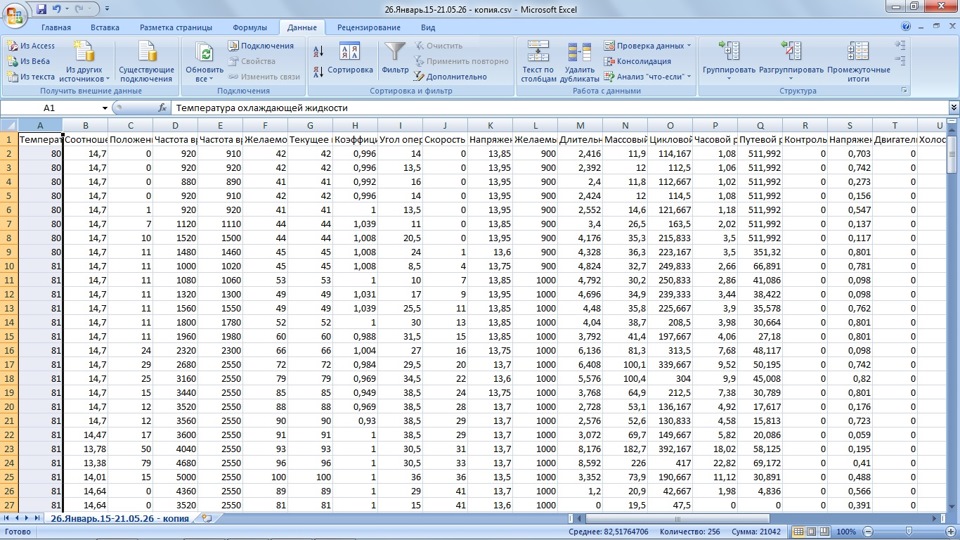Select sheet tab 26.Январь.15-21.05.26 - копия

[x=119, y=518]
